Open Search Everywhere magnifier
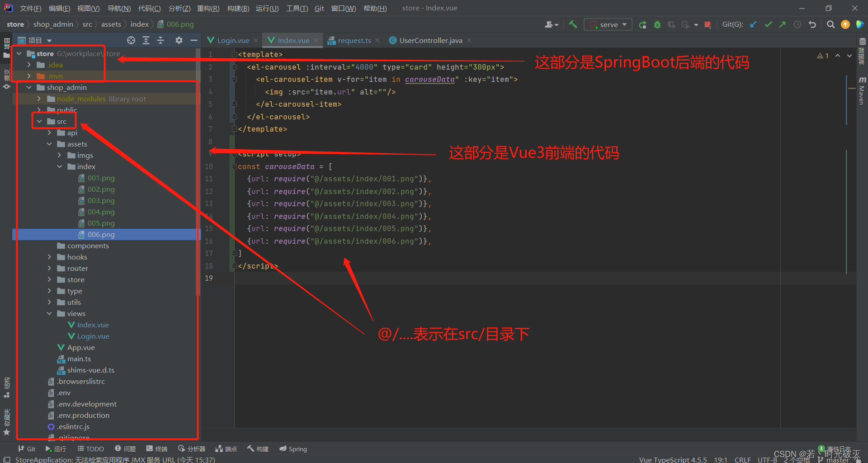 coord(830,24)
